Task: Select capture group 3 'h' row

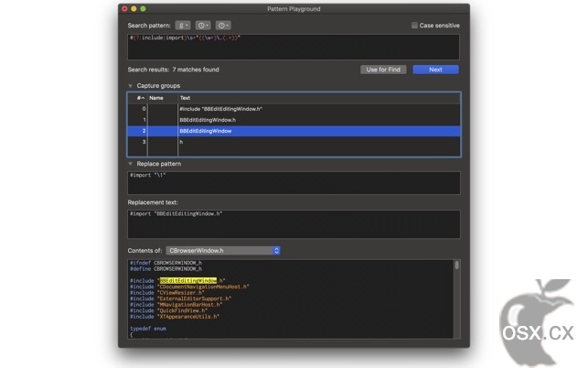Action: click(x=294, y=142)
